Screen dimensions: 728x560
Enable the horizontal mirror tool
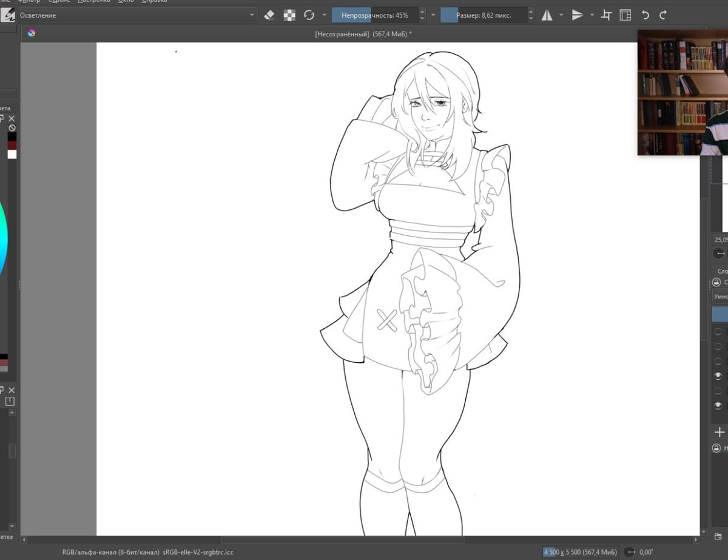click(x=547, y=15)
